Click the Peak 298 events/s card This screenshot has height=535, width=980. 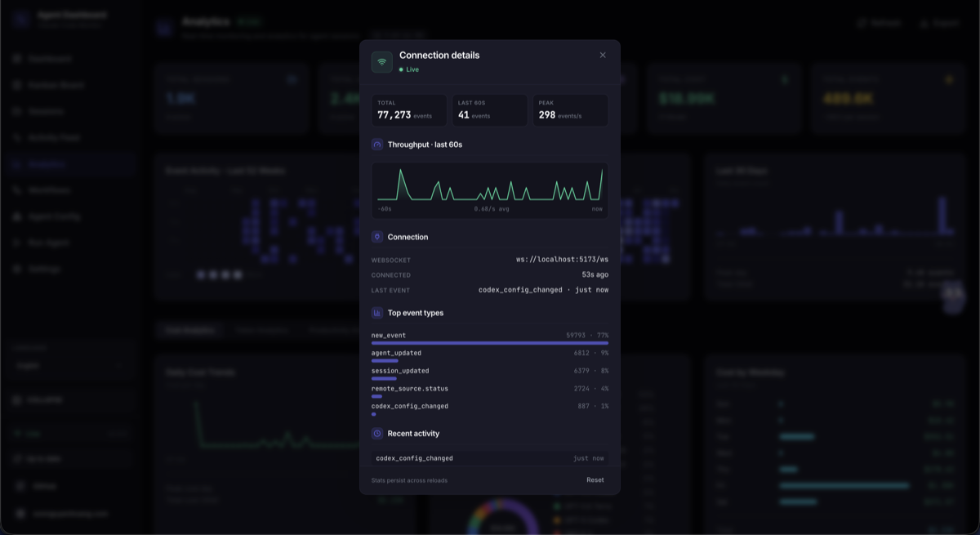click(x=570, y=110)
